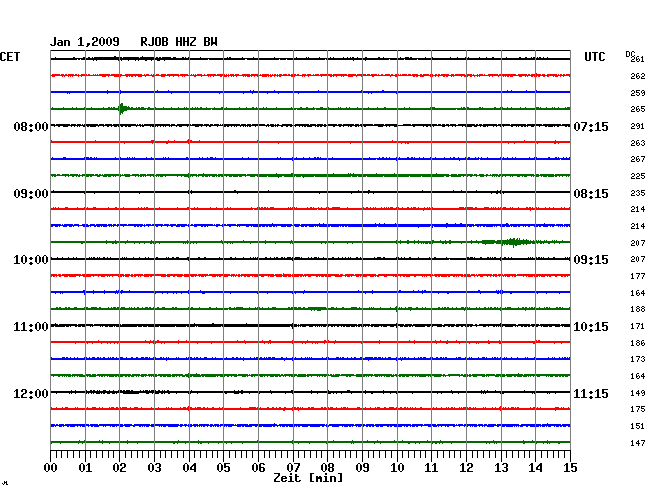Click minute tick label 14
Screen dimensions: 650x494
click(535, 468)
